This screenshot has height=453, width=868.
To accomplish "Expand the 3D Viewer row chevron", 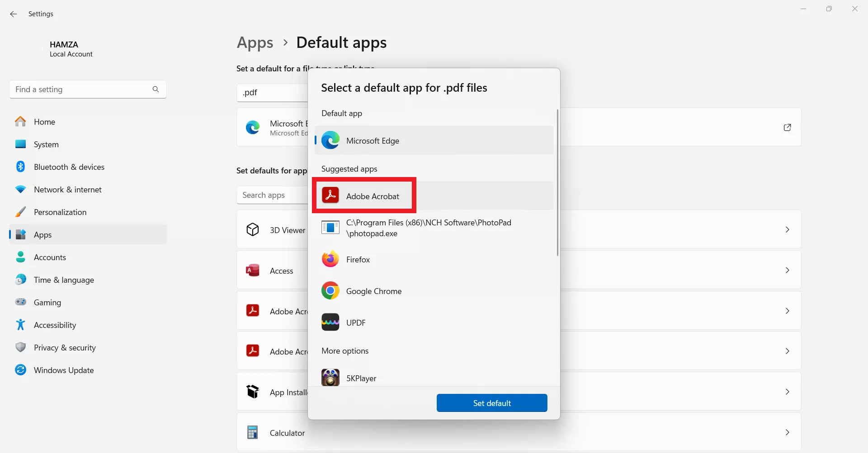I will [787, 229].
